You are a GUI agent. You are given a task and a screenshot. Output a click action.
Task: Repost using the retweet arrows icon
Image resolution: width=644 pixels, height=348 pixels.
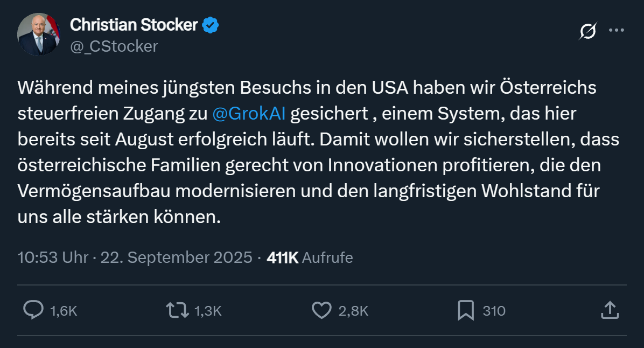pos(177,310)
